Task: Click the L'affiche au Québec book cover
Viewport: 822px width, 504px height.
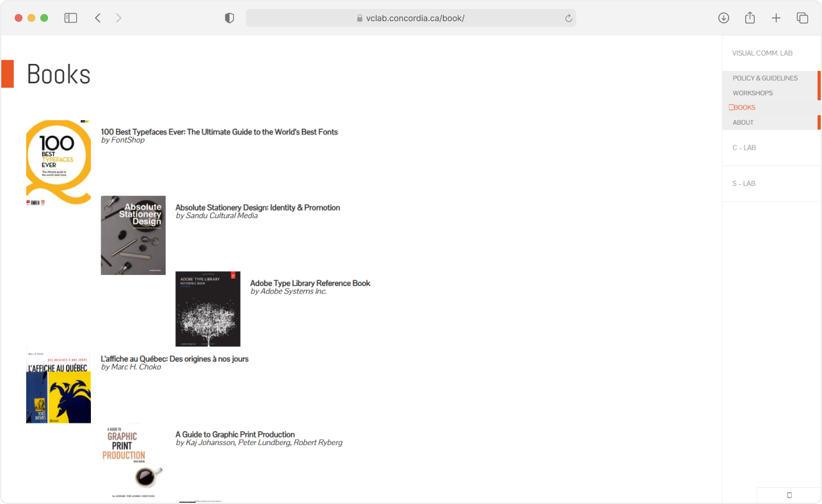Action: click(x=58, y=385)
